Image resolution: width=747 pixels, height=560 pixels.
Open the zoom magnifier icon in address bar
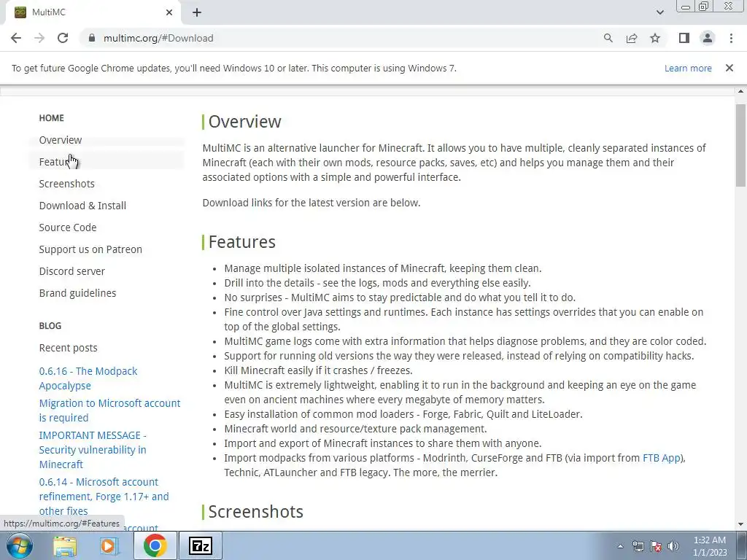[x=608, y=38]
